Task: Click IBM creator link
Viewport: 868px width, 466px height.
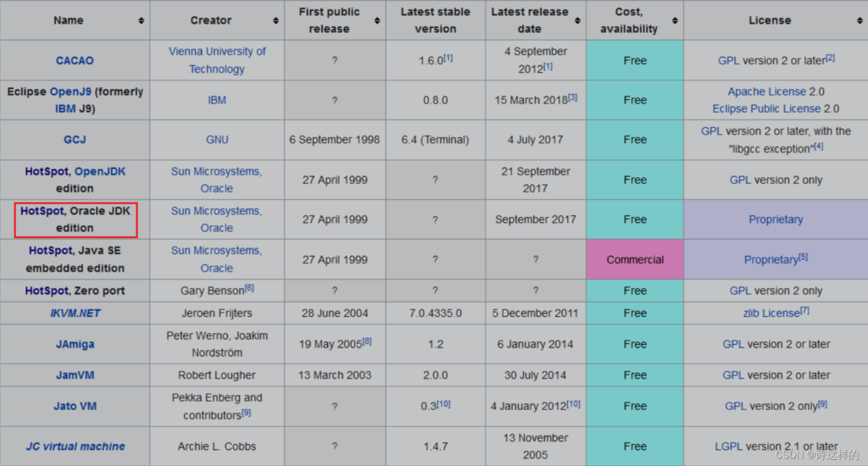Action: pos(217,100)
